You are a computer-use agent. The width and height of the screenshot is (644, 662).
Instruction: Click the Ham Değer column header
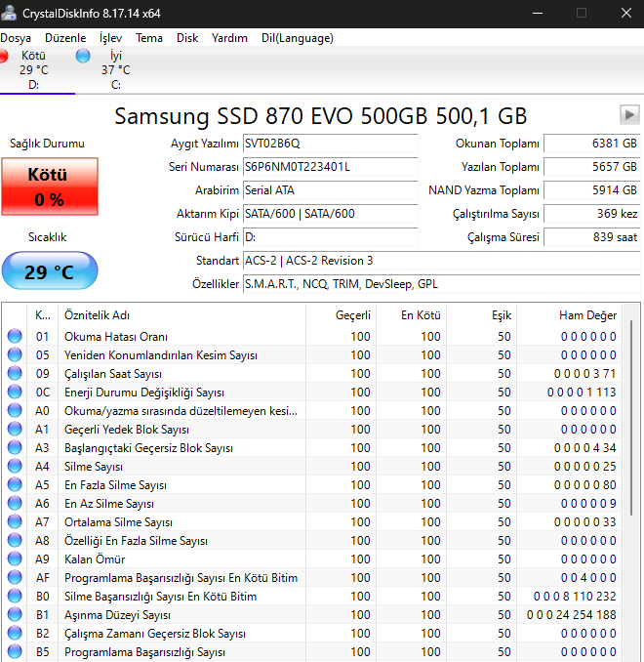click(x=570, y=315)
